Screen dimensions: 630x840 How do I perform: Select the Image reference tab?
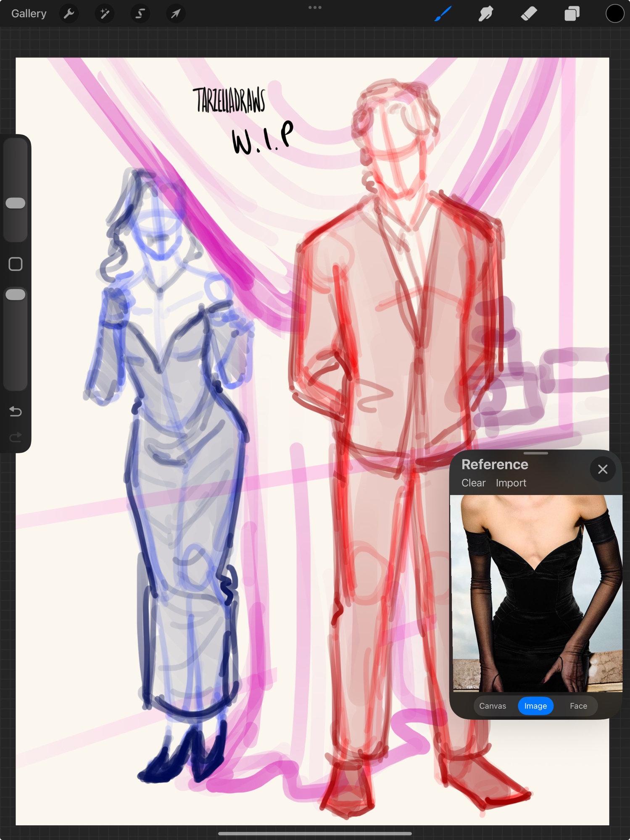(535, 706)
